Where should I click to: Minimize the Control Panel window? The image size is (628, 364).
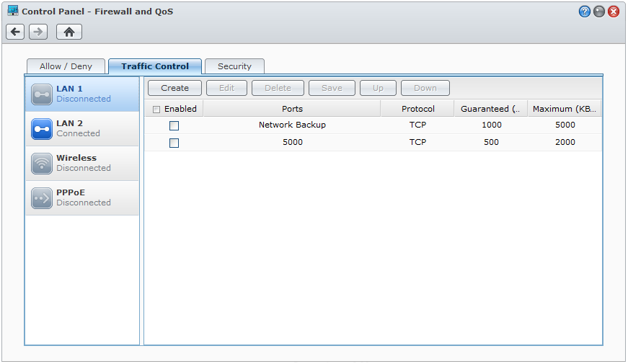598,12
